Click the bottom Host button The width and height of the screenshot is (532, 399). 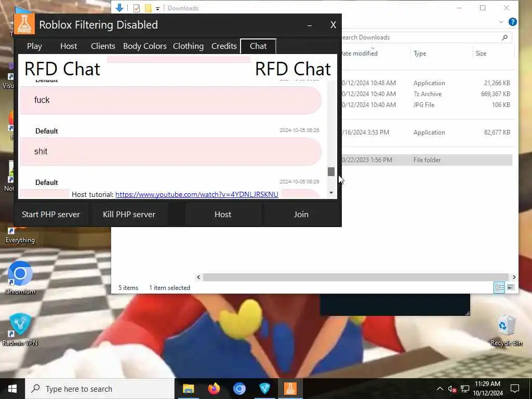click(x=223, y=215)
